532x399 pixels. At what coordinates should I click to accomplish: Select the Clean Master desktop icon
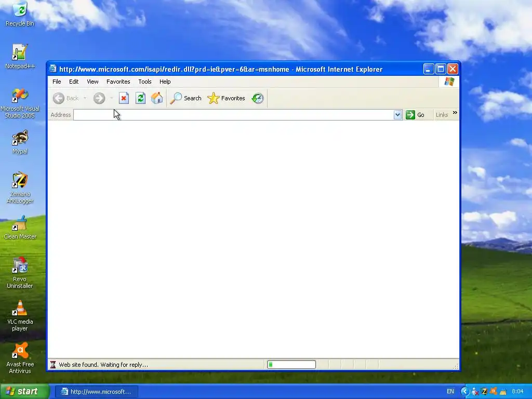pyautogui.click(x=20, y=228)
